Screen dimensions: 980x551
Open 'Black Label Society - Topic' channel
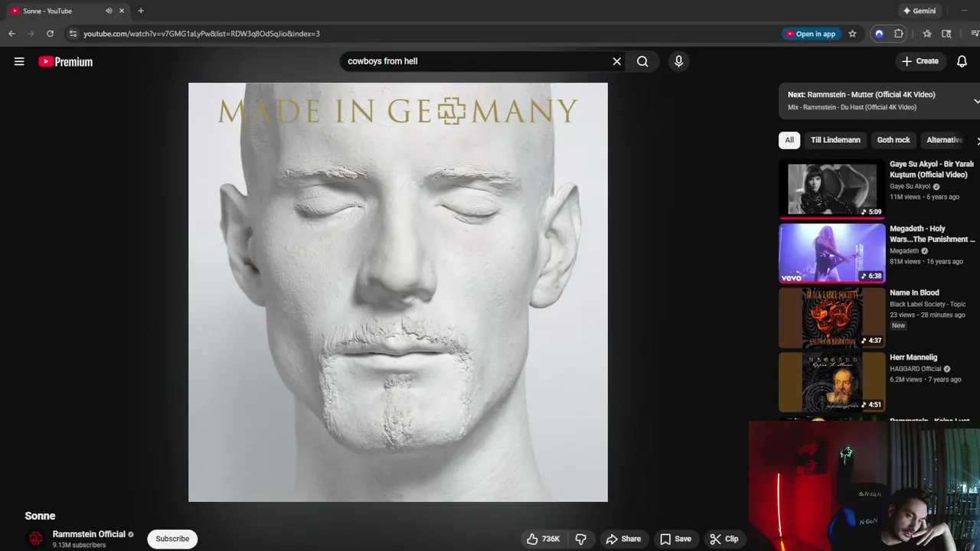(928, 304)
